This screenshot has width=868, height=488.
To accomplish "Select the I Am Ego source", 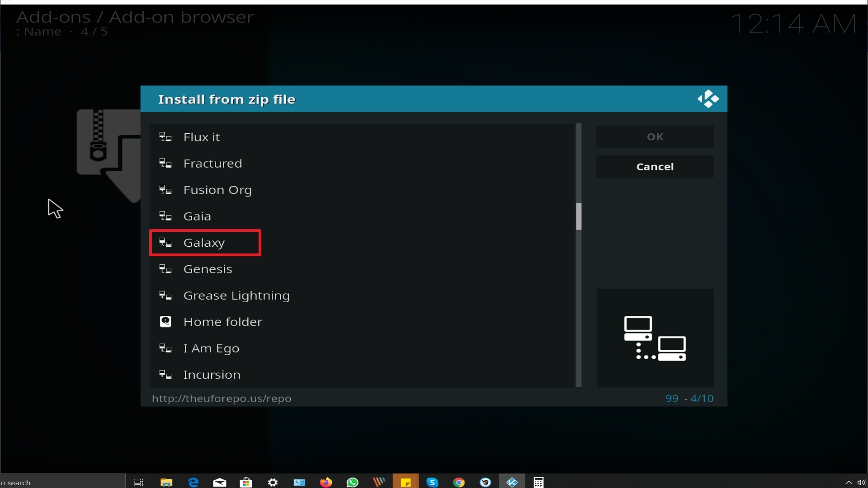I will tap(362, 348).
